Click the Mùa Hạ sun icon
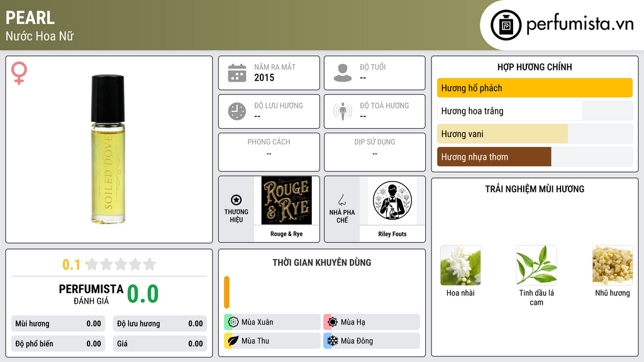 [333, 322]
